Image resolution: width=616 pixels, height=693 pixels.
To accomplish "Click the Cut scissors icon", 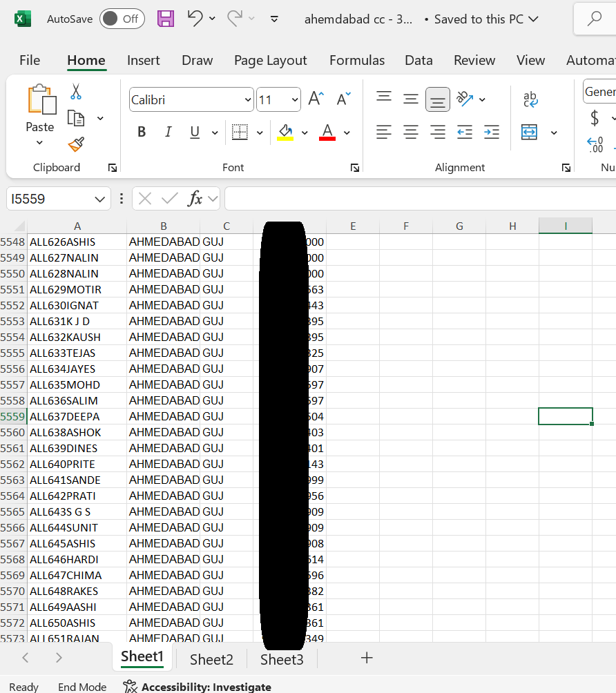I will click(x=76, y=92).
